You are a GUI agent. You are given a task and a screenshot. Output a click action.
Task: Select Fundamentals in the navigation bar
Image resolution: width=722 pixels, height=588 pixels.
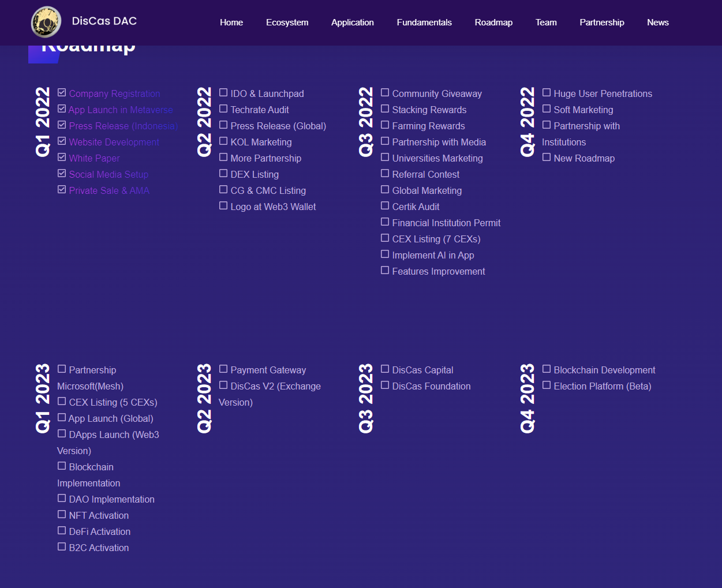tap(424, 23)
